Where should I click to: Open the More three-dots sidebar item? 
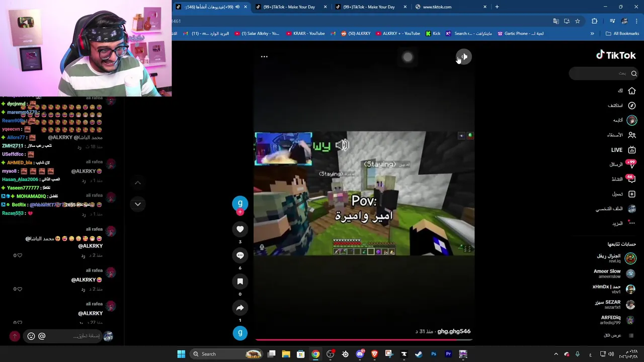point(632,223)
